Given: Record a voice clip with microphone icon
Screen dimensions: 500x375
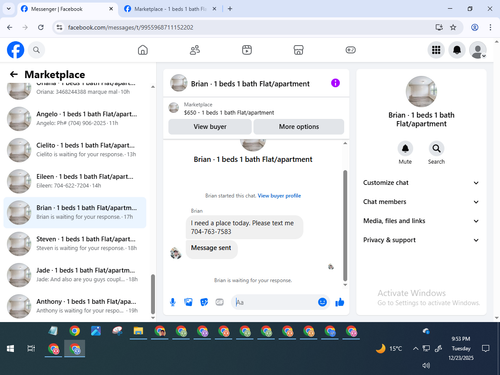Looking at the screenshot, I should (x=173, y=302).
